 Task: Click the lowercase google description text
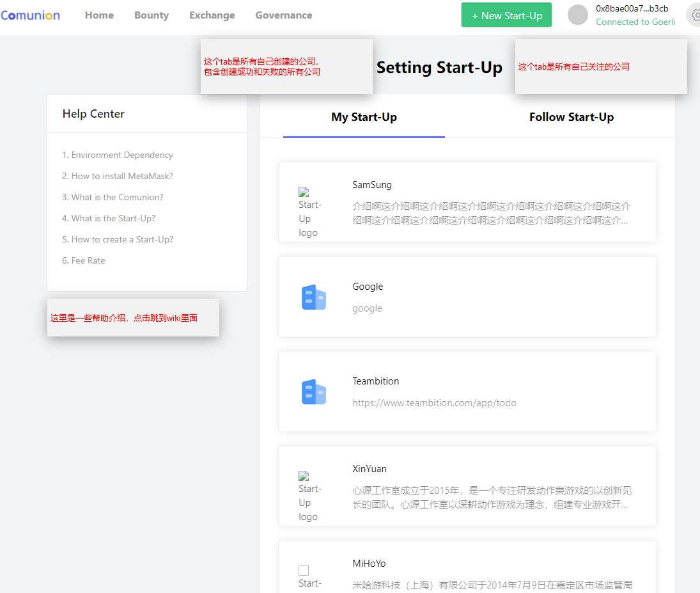point(367,308)
